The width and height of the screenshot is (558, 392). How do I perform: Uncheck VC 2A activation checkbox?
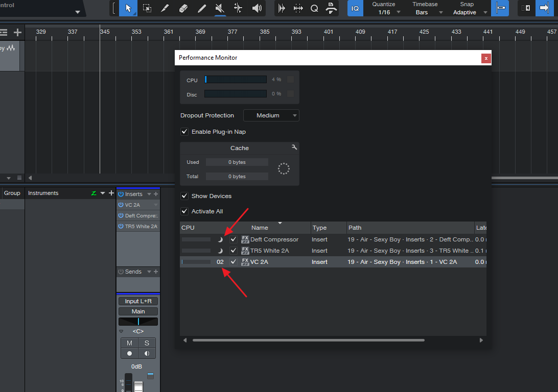click(233, 262)
